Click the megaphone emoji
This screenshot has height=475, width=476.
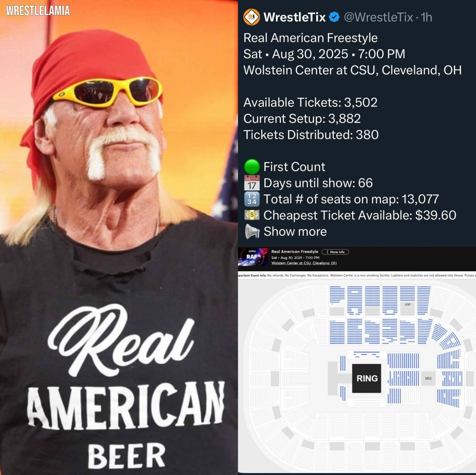pos(252,231)
